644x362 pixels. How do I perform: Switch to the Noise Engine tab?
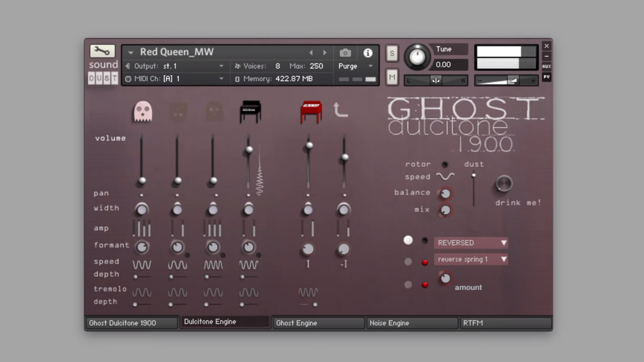(412, 323)
